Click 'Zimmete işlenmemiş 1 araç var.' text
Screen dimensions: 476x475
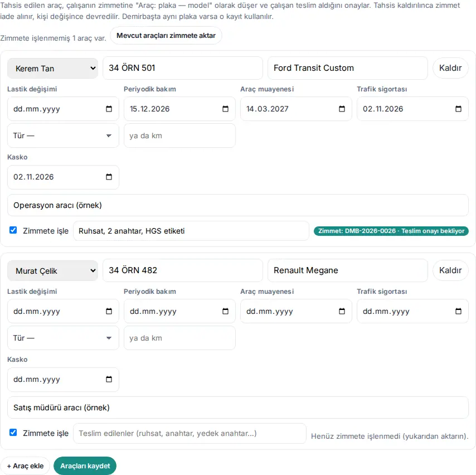pos(53,38)
